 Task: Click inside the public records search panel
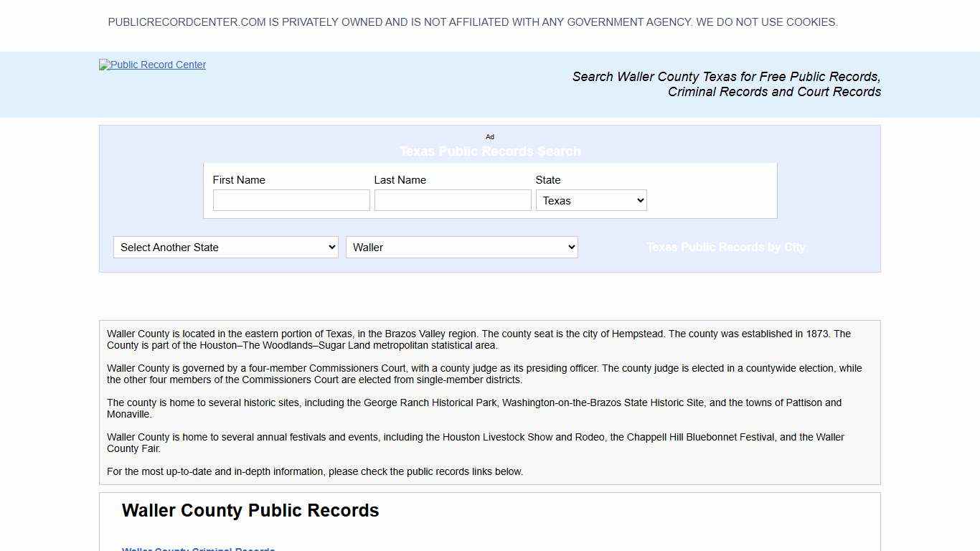[490, 191]
